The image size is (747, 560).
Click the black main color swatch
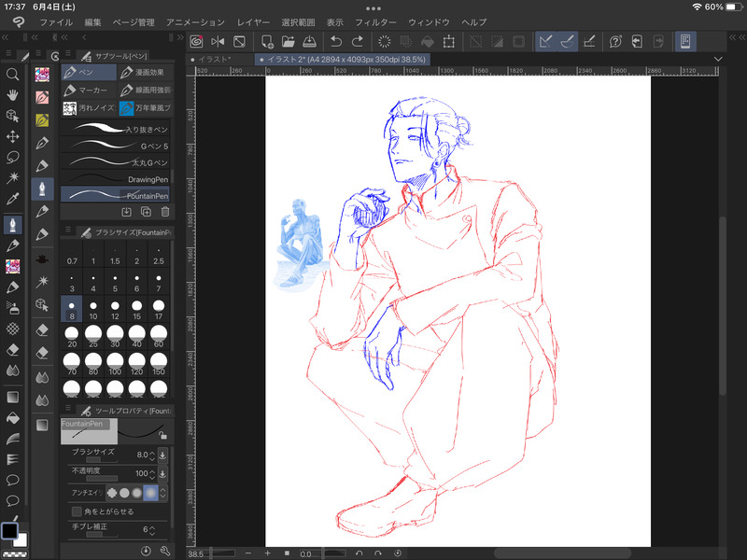[9, 530]
